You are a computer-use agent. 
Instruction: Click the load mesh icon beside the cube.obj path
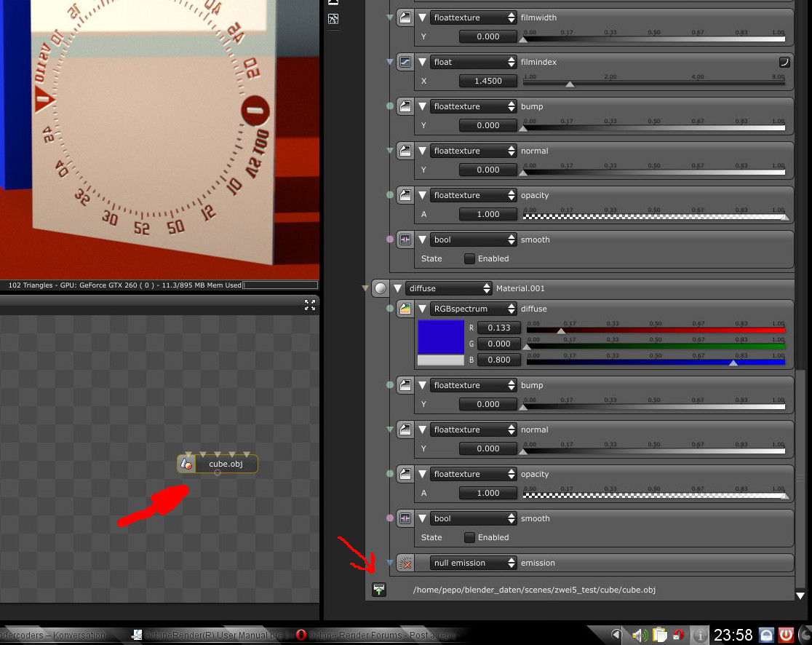click(x=379, y=590)
